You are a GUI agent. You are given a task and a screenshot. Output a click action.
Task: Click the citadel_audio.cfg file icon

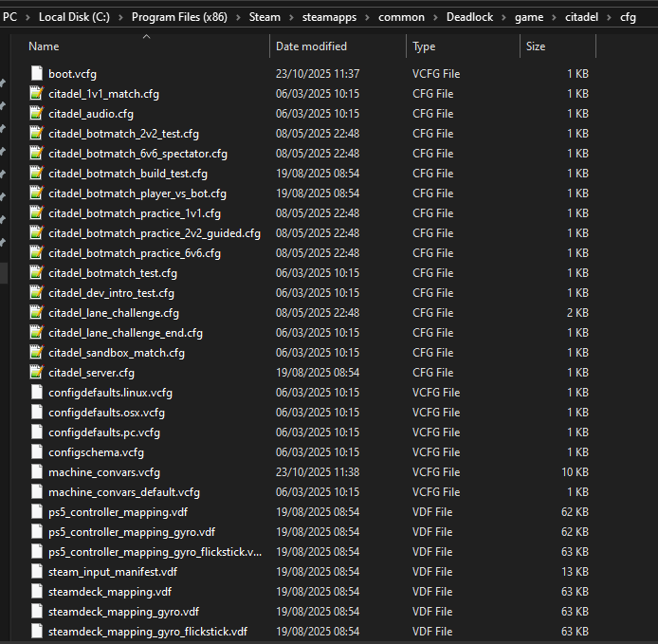tap(37, 113)
